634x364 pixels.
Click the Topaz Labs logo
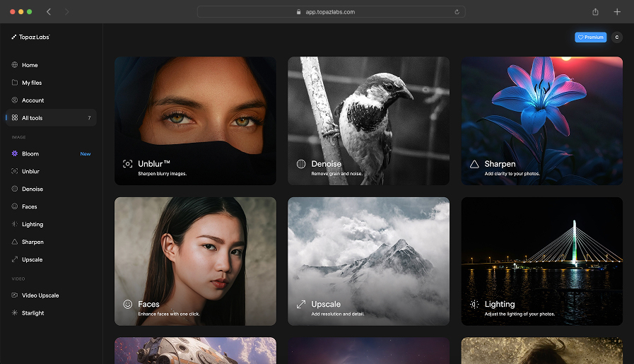pos(30,37)
